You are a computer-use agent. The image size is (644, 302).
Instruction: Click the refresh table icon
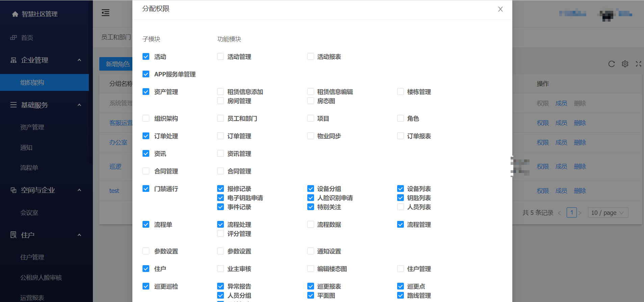point(611,64)
